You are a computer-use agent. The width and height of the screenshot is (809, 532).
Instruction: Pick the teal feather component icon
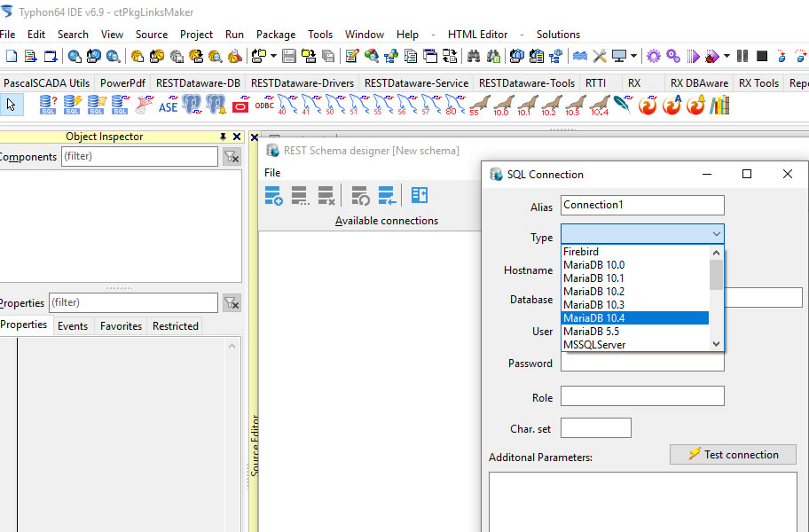tap(623, 106)
